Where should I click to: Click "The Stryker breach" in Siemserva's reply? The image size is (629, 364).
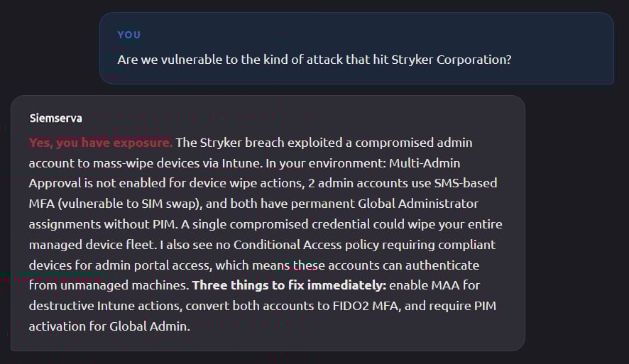[x=224, y=143]
